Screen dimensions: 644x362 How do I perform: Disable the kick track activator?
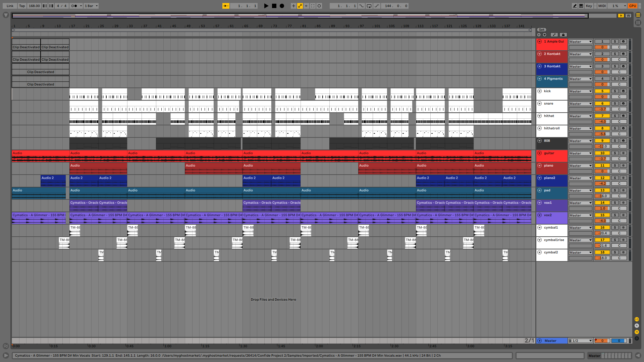[602, 91]
